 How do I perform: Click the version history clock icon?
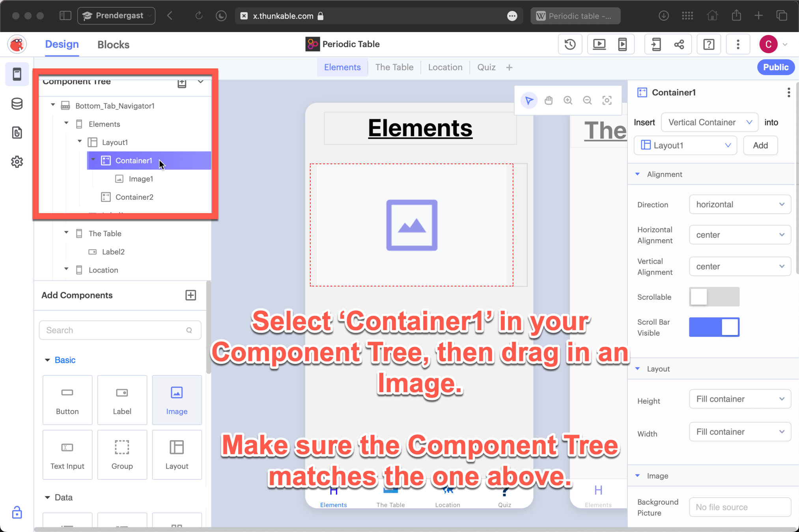click(x=570, y=44)
